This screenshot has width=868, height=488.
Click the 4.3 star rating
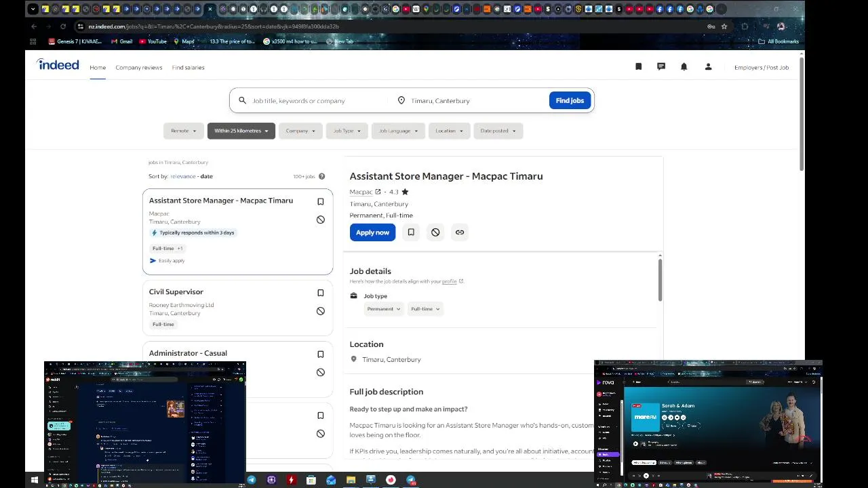(399, 192)
